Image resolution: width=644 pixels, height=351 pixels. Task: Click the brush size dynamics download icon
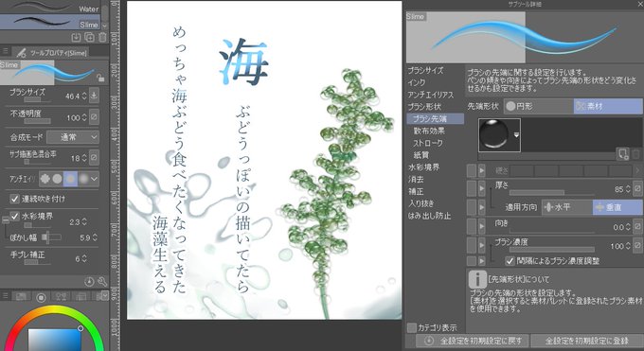click(x=94, y=96)
